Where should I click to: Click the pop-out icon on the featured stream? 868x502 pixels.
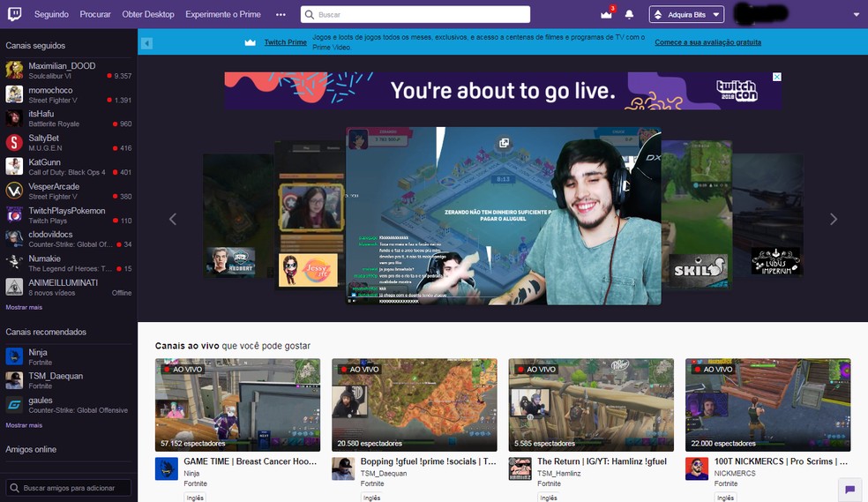click(504, 143)
